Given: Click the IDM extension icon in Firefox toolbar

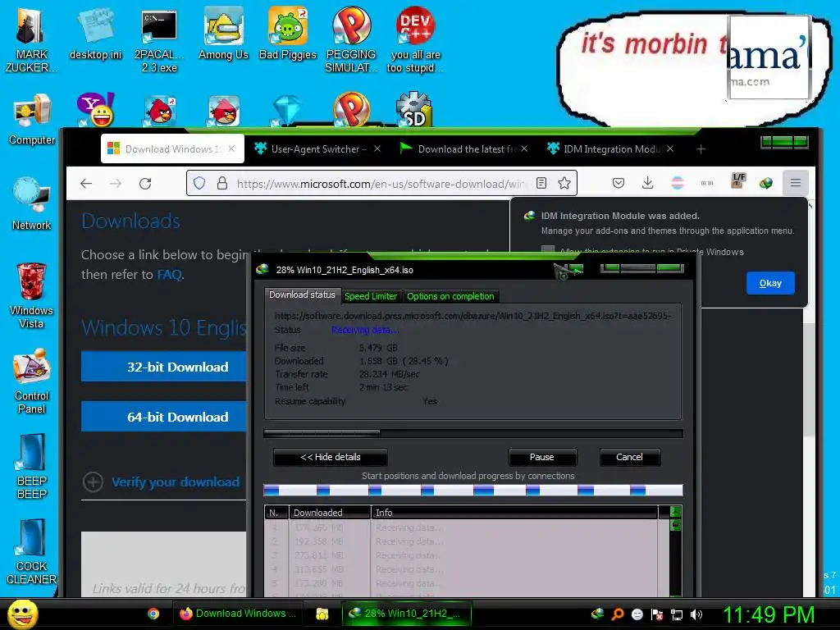Looking at the screenshot, I should pyautogui.click(x=766, y=183).
